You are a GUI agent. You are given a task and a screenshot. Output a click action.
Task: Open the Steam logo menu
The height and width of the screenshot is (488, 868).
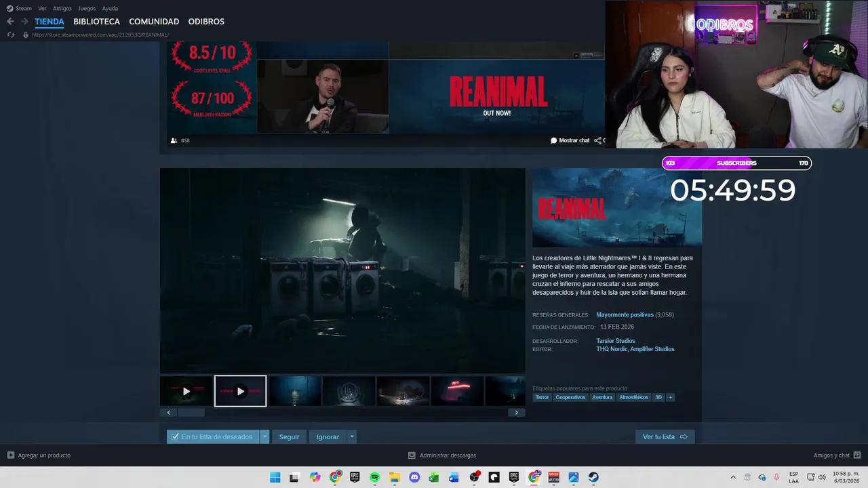[19, 8]
